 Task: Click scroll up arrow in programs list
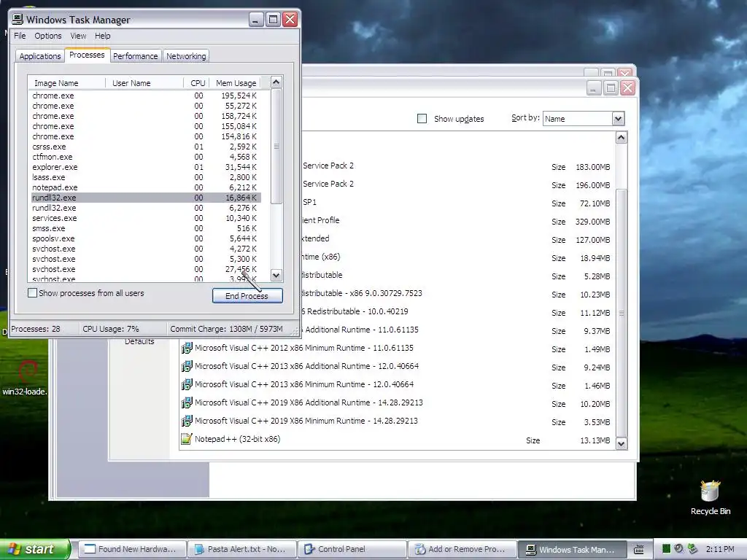tap(622, 138)
